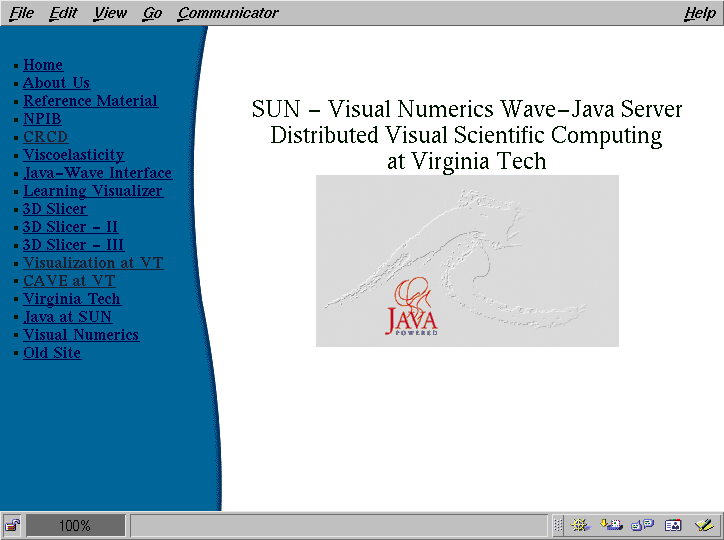Open Navigator via the ship wheel icon
724x540 pixels.
pyautogui.click(x=580, y=525)
